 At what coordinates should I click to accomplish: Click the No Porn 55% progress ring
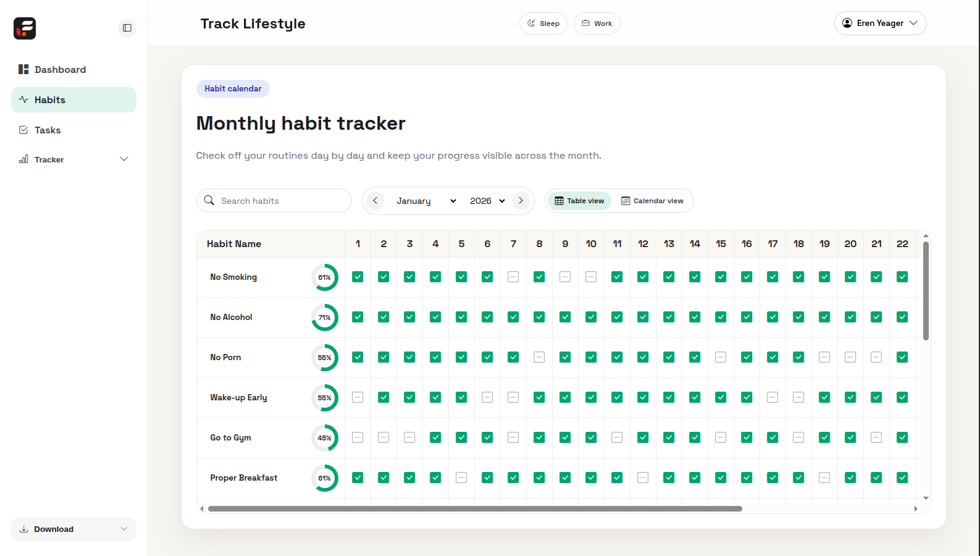[325, 358]
